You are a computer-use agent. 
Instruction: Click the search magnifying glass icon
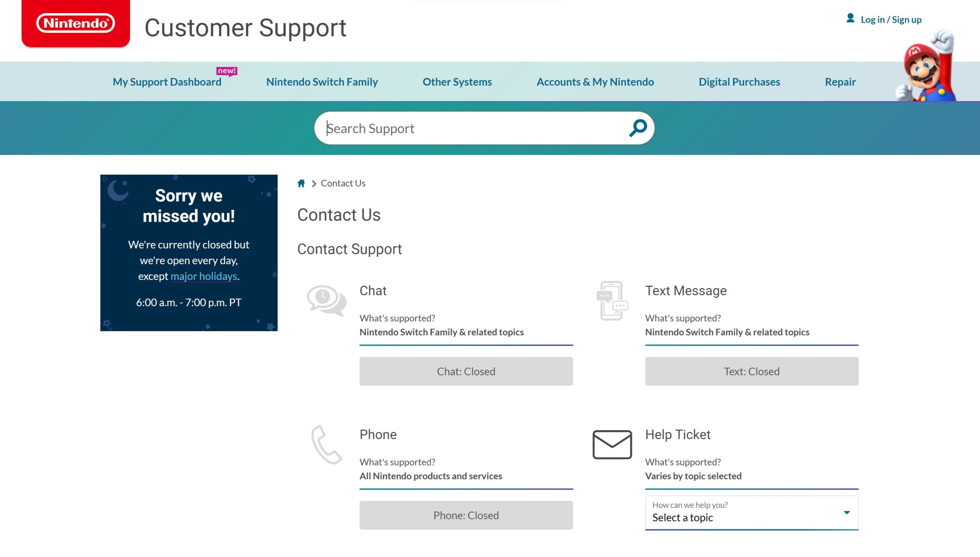[637, 128]
